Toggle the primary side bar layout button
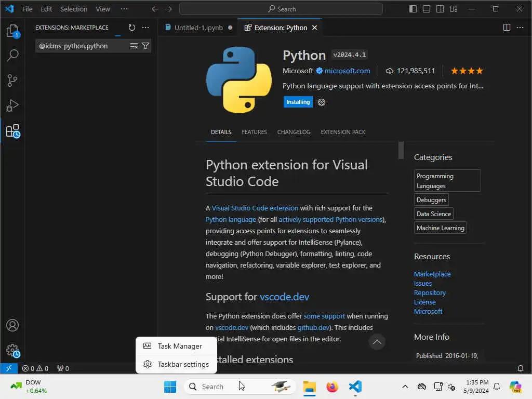The width and height of the screenshot is (532, 399). (413, 9)
